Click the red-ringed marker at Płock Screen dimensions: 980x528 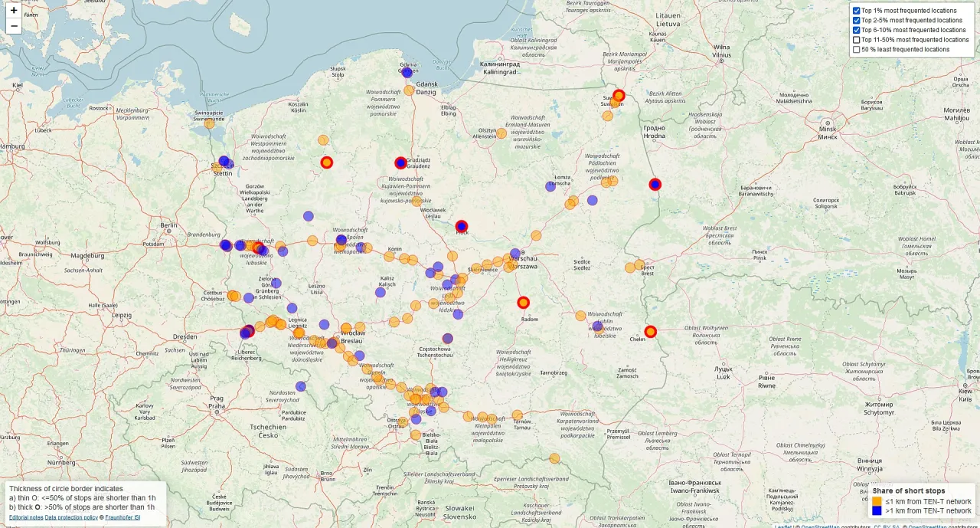[460, 226]
